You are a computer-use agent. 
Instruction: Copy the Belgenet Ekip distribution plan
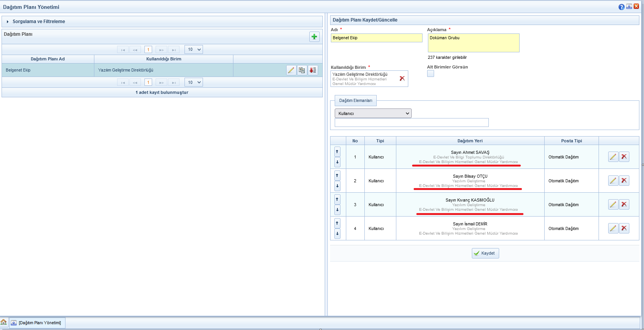302,70
